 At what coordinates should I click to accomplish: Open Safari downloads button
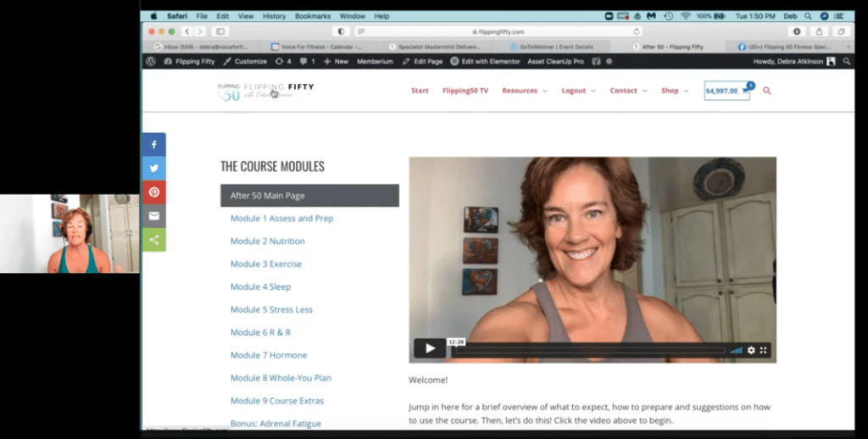797,31
